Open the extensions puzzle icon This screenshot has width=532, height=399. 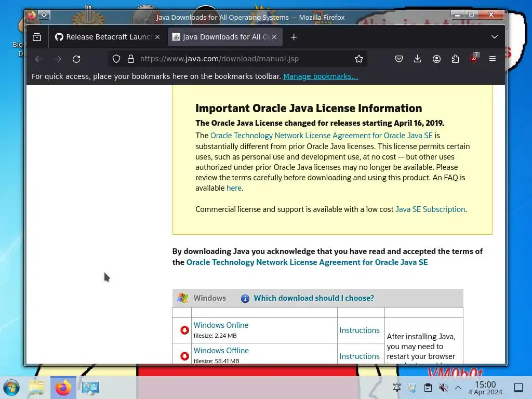coord(455,59)
